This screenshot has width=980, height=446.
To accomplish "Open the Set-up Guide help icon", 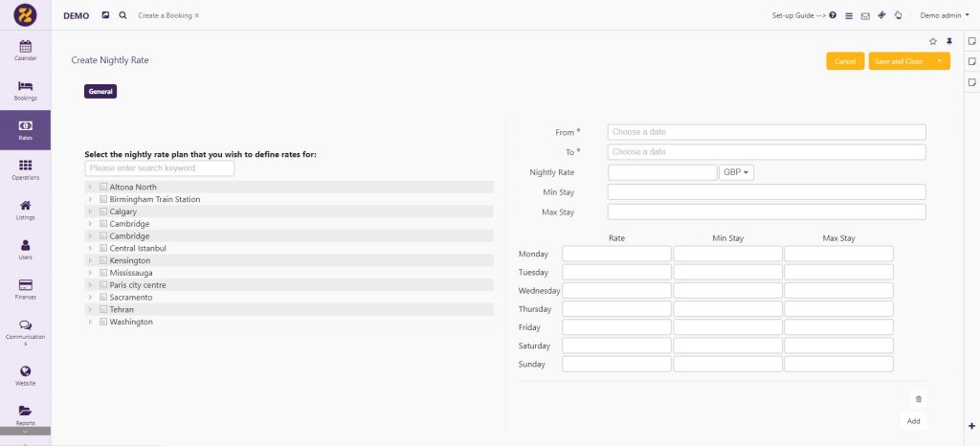I will 833,15.
